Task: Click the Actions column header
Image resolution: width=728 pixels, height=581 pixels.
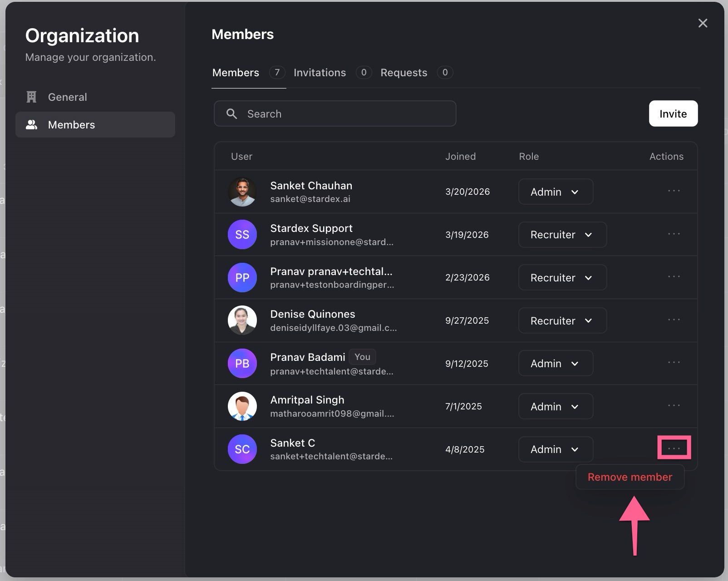Action: point(666,157)
